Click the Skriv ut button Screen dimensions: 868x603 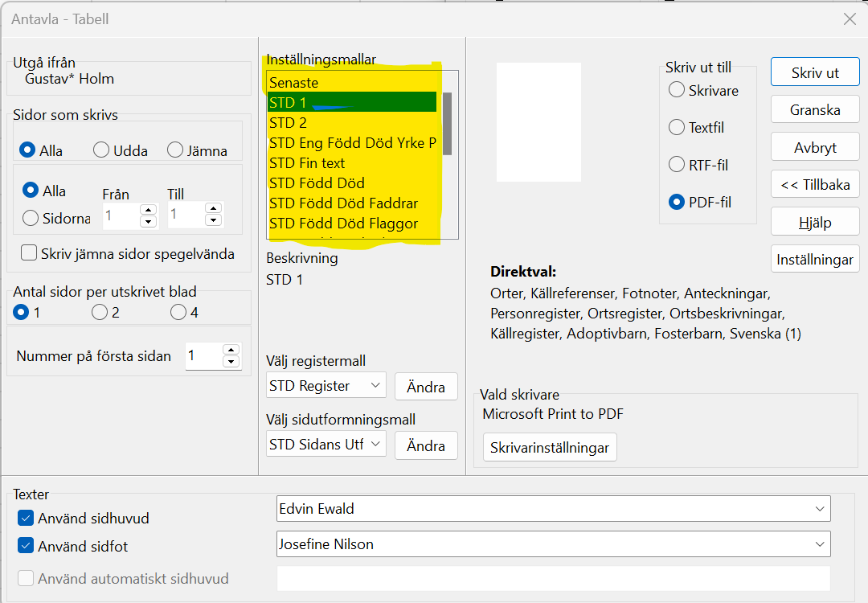tap(815, 72)
